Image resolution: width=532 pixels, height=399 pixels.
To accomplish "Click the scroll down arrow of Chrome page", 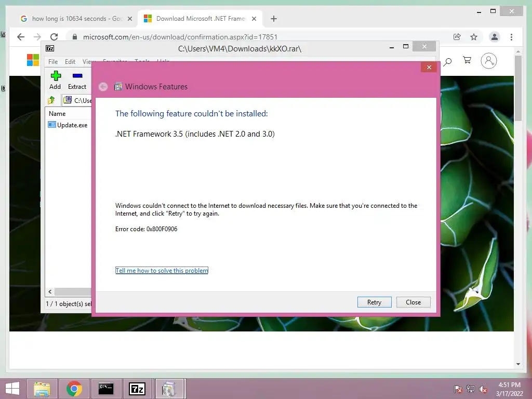I will (518, 364).
